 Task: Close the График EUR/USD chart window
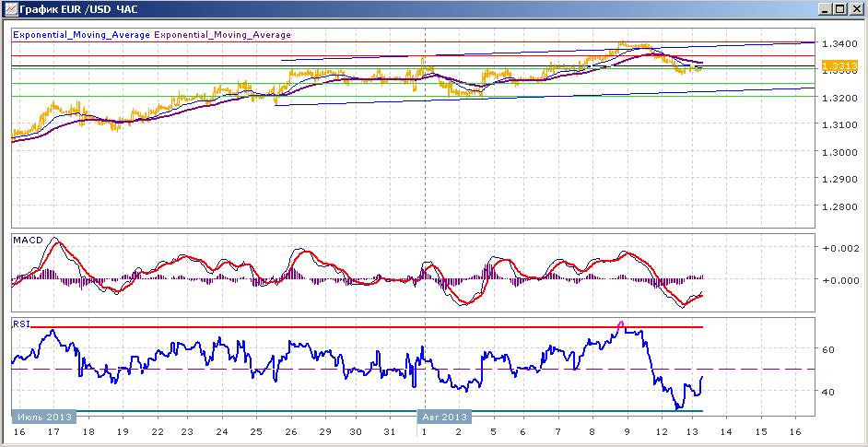click(x=855, y=9)
